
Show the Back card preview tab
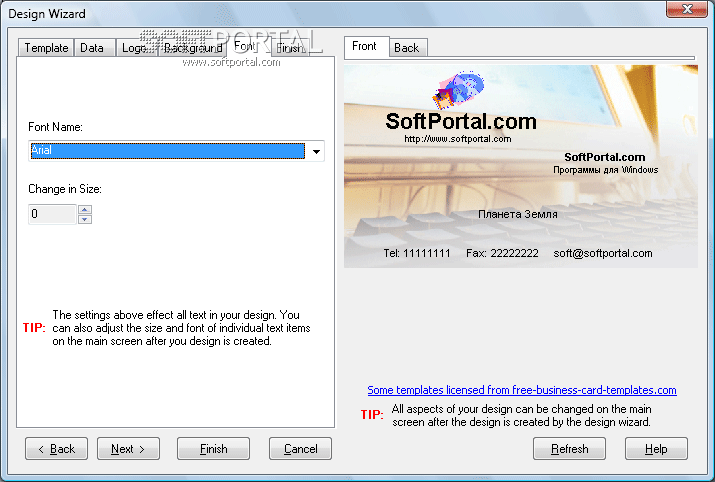click(408, 48)
